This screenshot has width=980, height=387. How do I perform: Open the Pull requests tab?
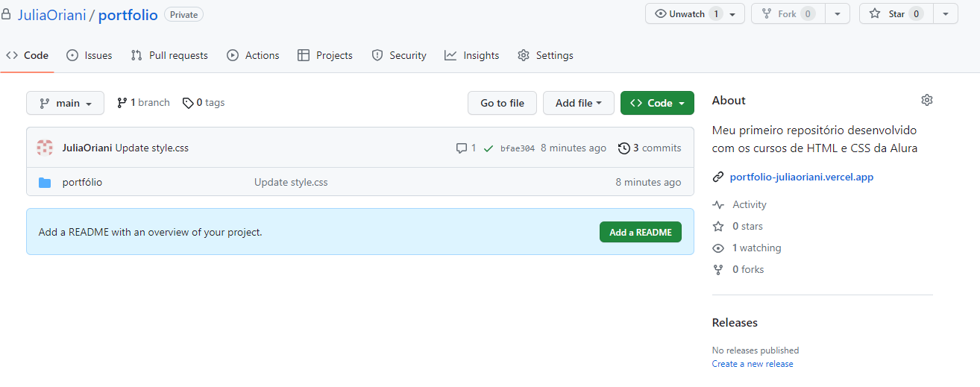pos(169,55)
